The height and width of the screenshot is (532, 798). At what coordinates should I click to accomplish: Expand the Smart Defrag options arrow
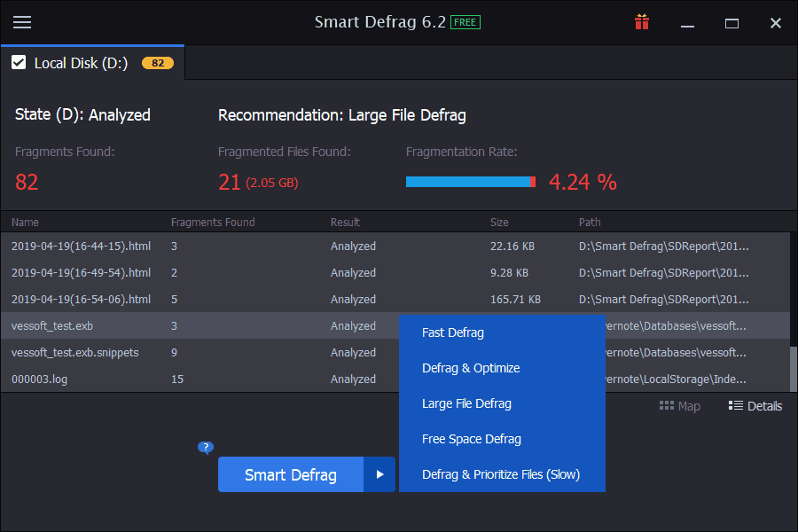pos(379,474)
